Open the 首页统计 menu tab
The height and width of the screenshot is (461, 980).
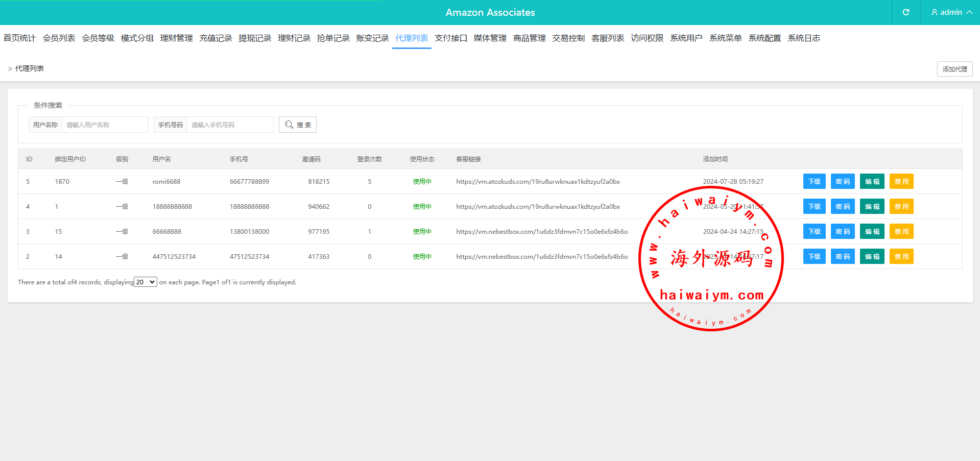pyautogui.click(x=19, y=38)
